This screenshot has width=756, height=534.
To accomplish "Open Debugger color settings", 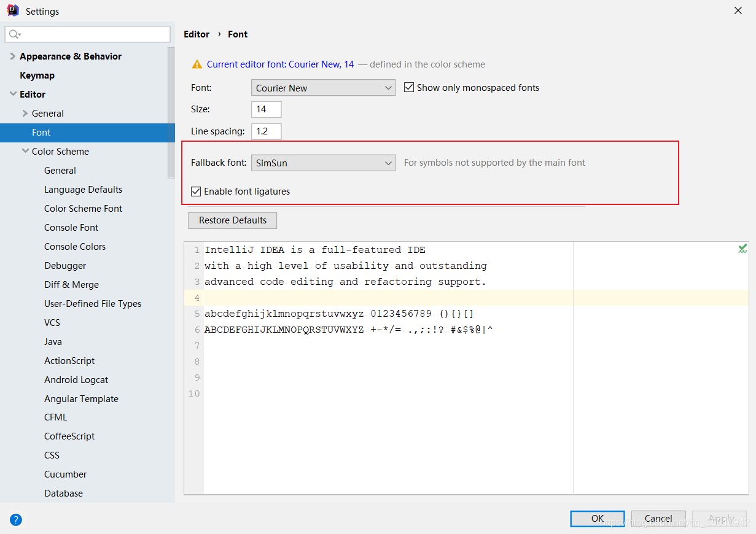I will (65, 266).
